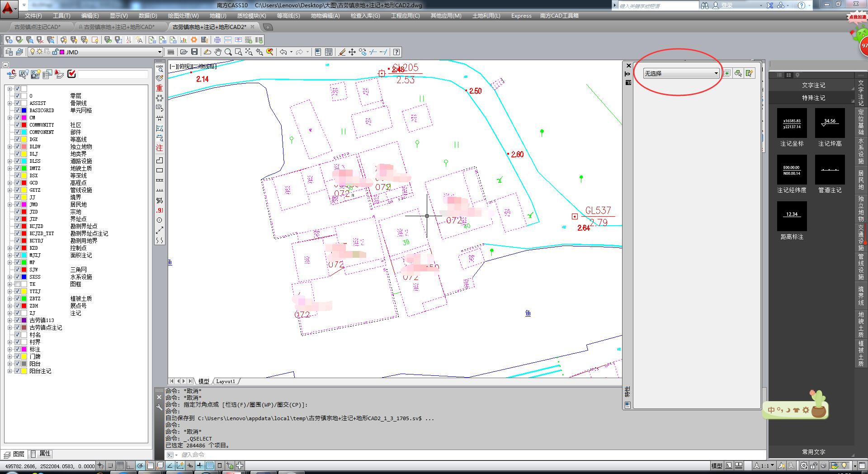Toggle the TK layer checkbox
Viewport: 868px width, 474px height.
[x=18, y=284]
